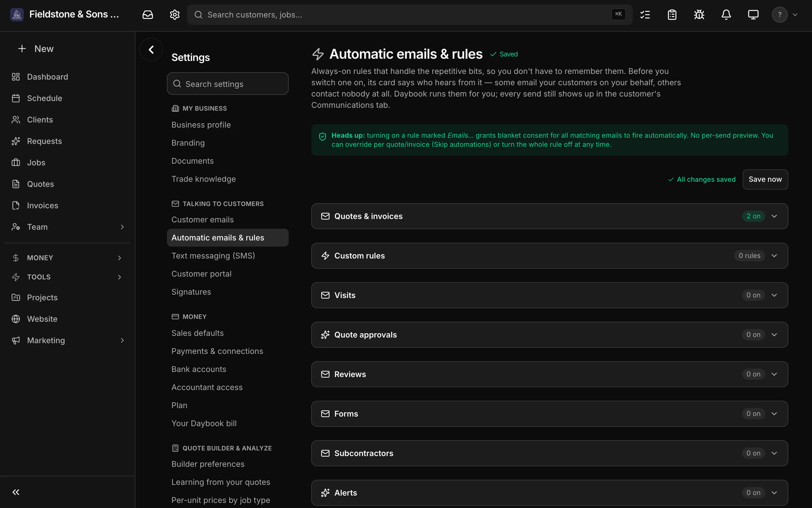Open Signatures settings
This screenshot has width=812, height=508.
(x=228, y=292)
